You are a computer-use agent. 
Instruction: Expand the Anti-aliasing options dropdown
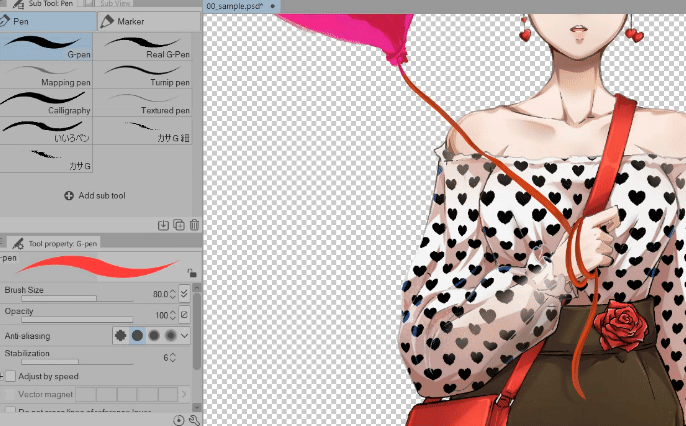(185, 335)
